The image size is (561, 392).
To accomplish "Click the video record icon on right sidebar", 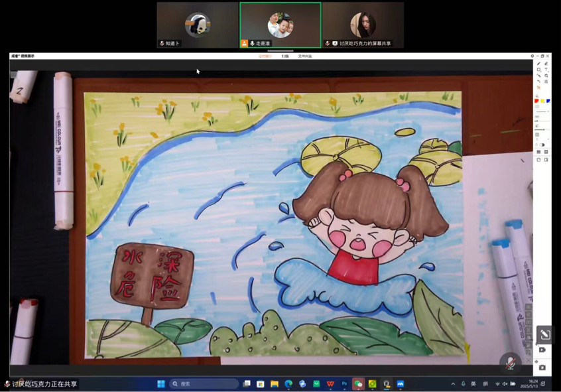I will click(542, 350).
